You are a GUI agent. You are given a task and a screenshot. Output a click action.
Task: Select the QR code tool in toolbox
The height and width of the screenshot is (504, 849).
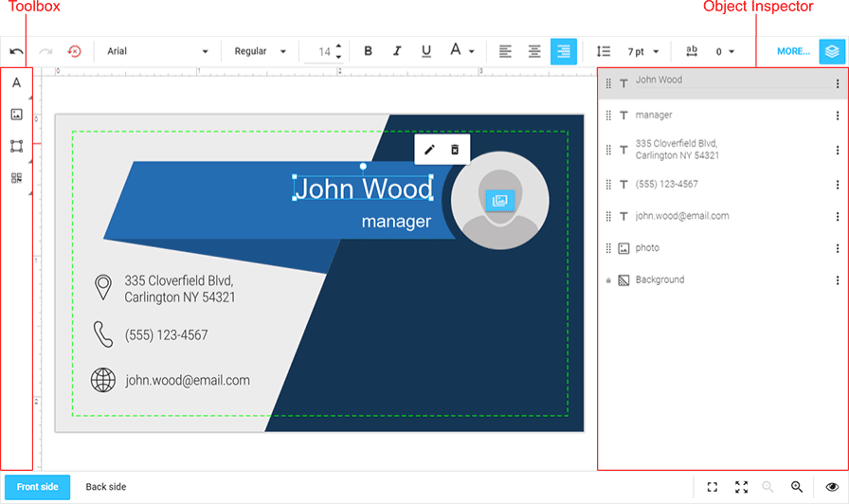[16, 178]
